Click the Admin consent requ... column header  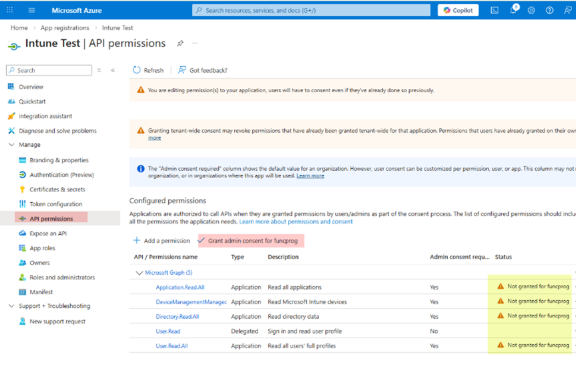click(x=460, y=257)
